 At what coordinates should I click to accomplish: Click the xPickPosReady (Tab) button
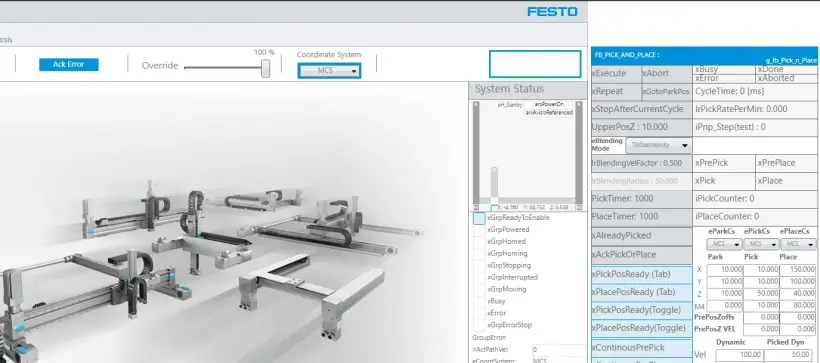point(642,274)
